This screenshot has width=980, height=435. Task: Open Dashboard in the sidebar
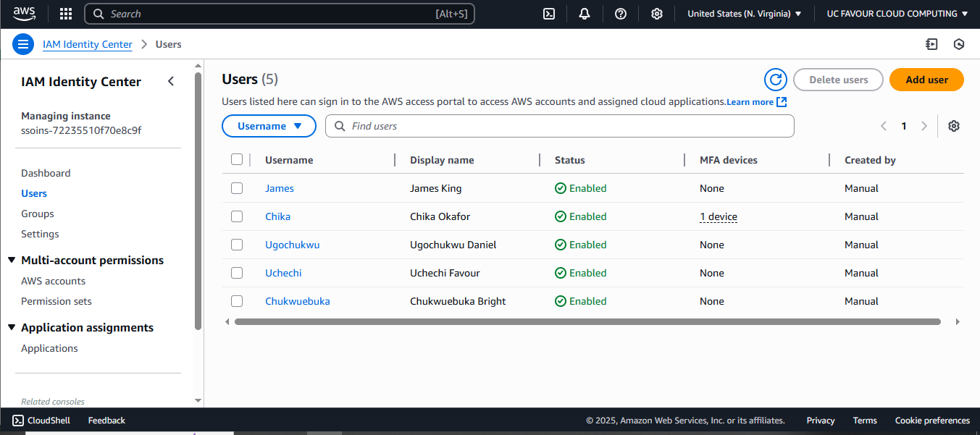46,173
